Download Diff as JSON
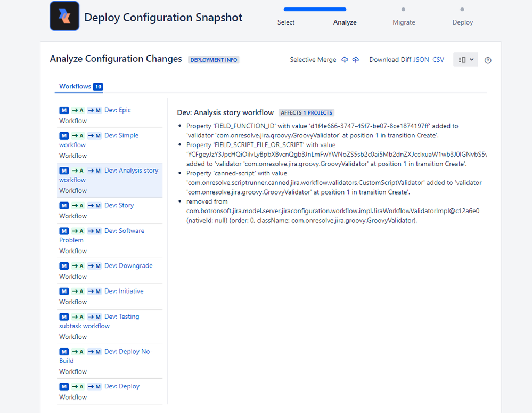Viewport: 532px width, 413px height. [x=421, y=60]
